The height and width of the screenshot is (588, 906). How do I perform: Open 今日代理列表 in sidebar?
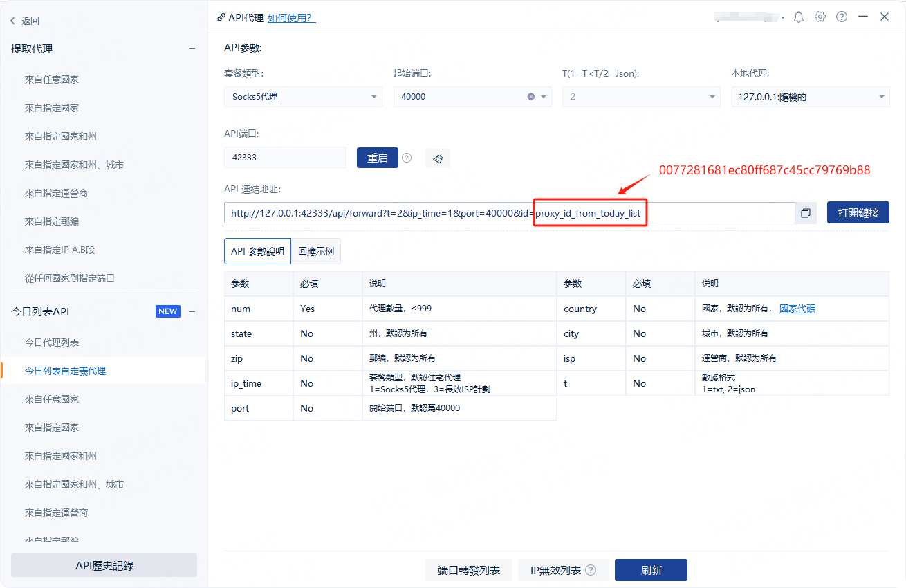click(x=52, y=342)
